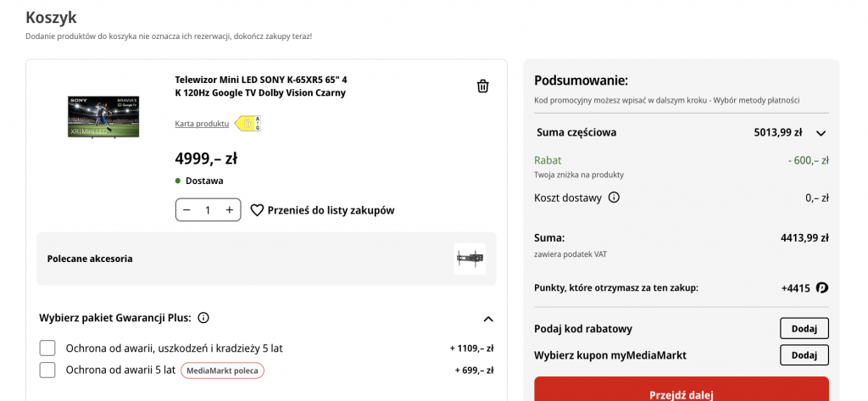This screenshot has width=868, height=401.
Task: Decrease quantity with the minus button
Action: [x=186, y=210]
